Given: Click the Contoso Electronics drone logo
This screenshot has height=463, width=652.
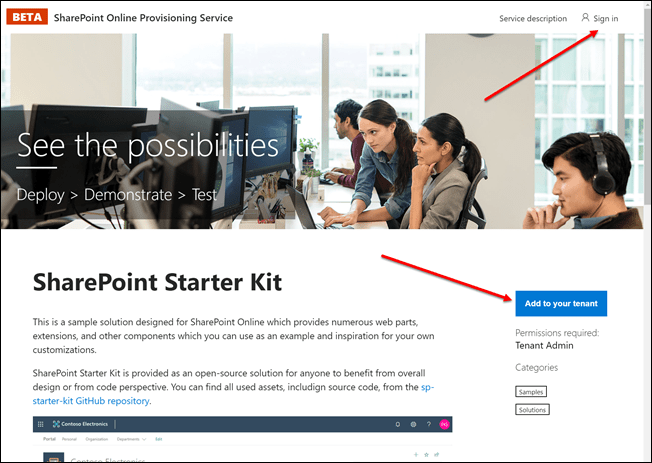Looking at the screenshot, I should (56, 424).
